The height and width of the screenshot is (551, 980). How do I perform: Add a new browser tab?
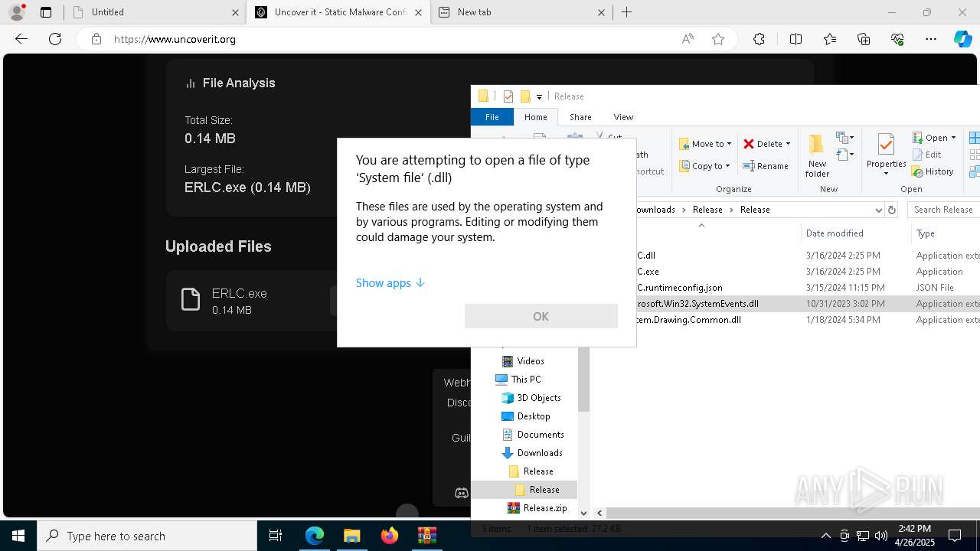coord(627,12)
